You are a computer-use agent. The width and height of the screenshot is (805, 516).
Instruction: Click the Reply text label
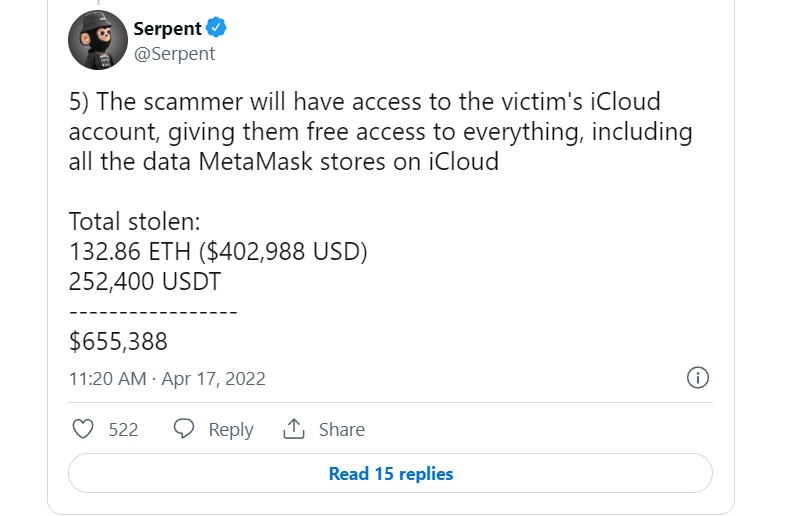230,429
